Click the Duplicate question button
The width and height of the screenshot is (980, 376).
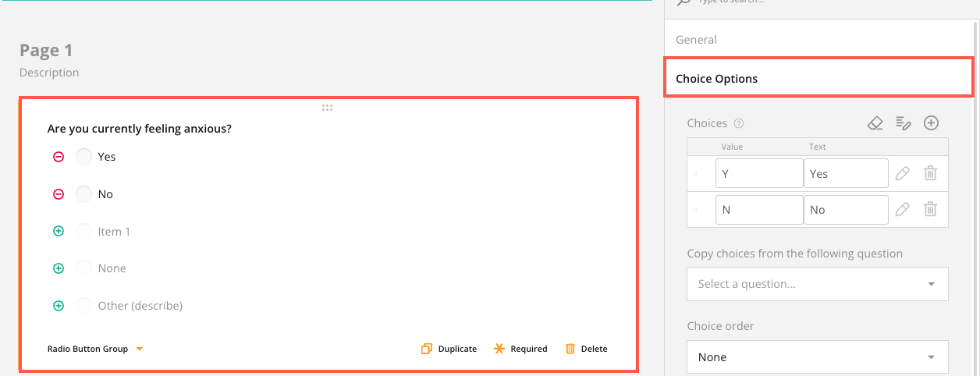[449, 349]
